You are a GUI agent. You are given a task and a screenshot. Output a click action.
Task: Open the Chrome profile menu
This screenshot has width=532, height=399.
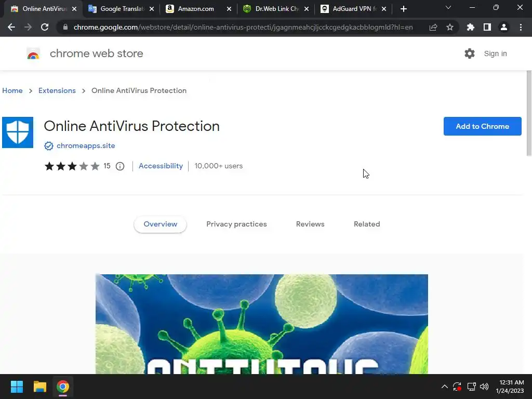504,27
